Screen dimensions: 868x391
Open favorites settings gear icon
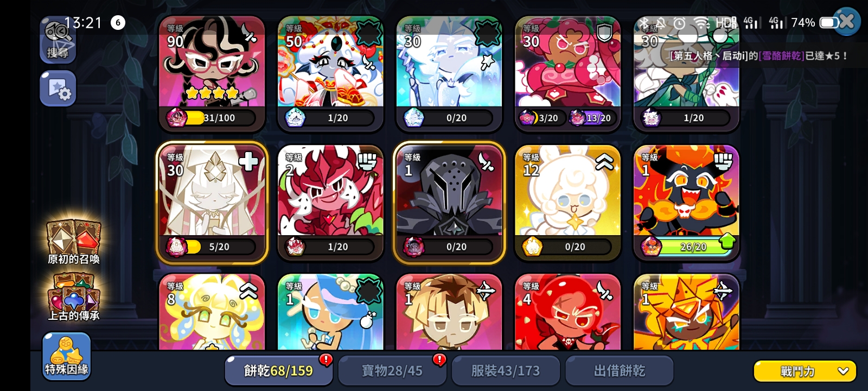tap(58, 88)
